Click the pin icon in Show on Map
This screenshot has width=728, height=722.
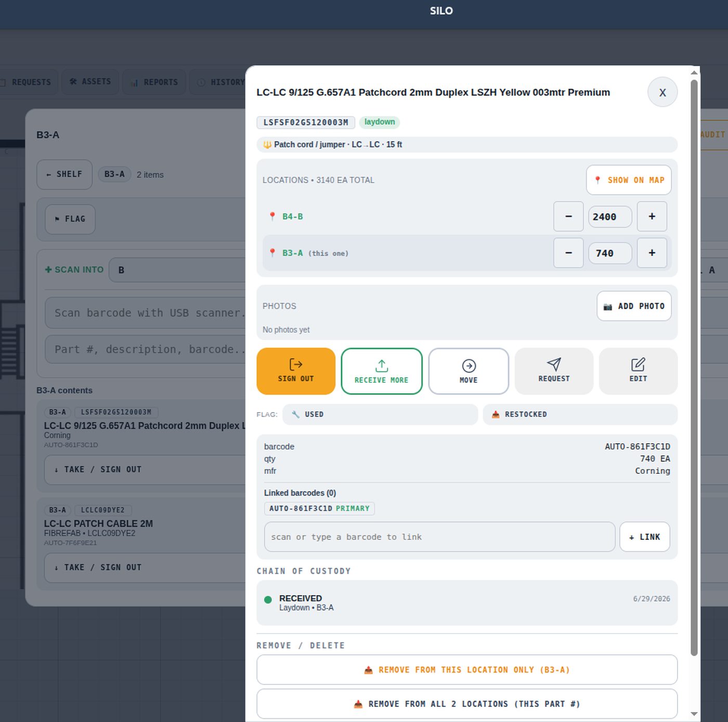(597, 180)
